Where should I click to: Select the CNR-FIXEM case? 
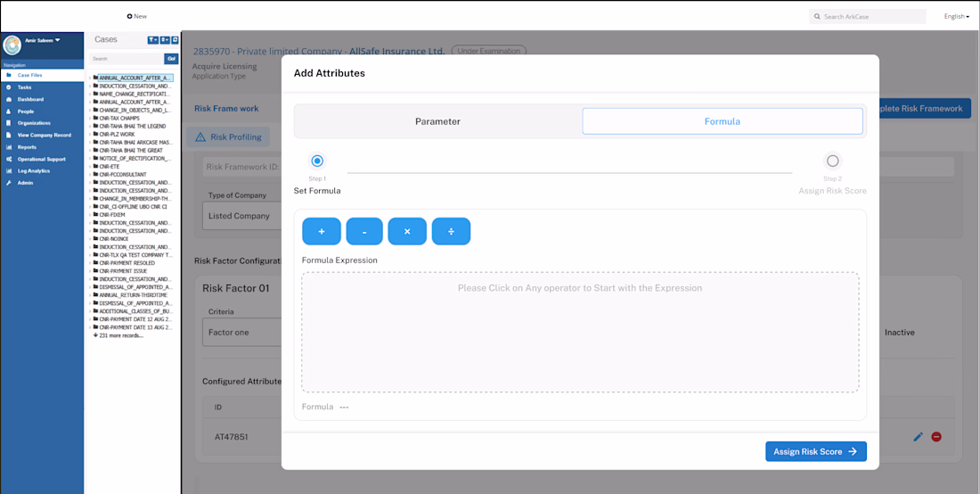112,215
